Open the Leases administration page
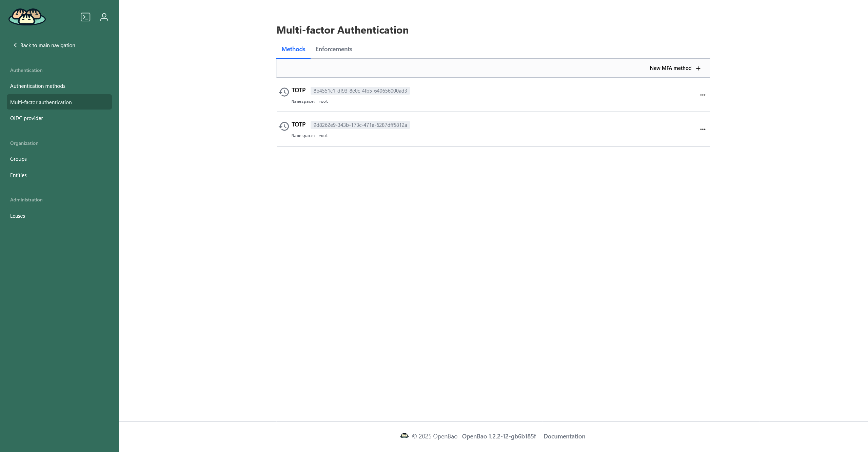Screen dimensions: 868x452 [x=17, y=216]
